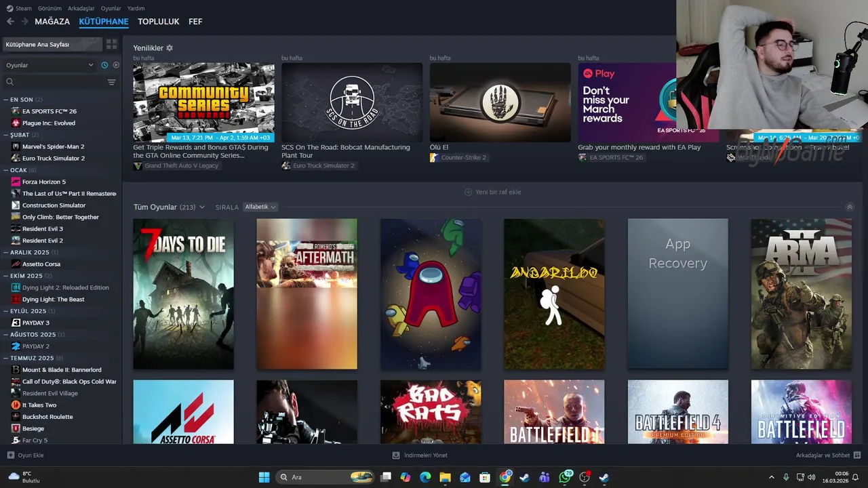Click the Buckshot Roulette sidebar icon
868x488 pixels.
(16, 417)
